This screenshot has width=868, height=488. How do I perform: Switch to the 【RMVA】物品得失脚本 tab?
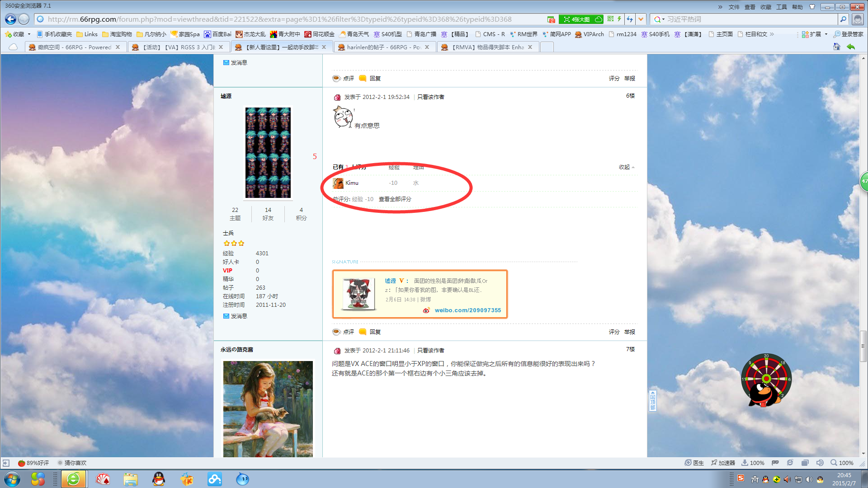click(488, 47)
